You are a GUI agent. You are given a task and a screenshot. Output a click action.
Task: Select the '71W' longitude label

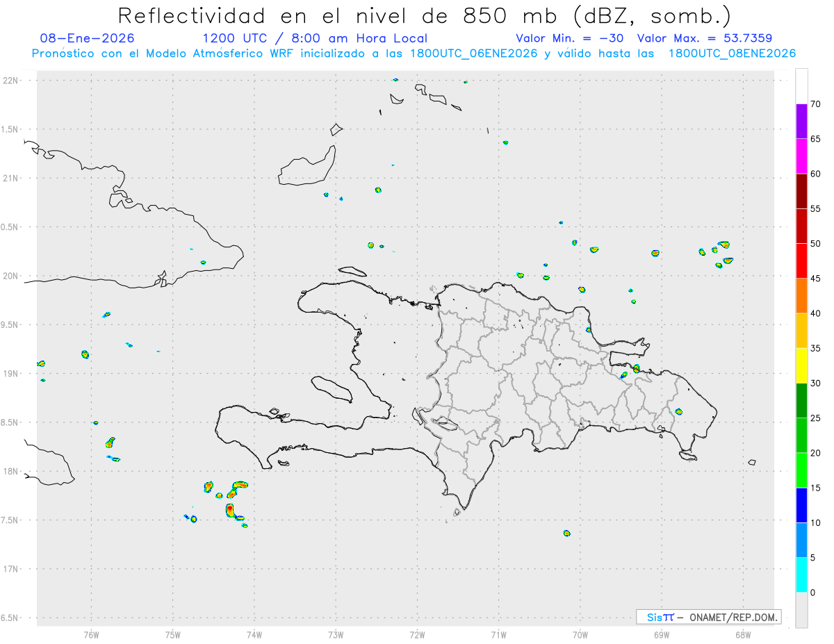[498, 635]
